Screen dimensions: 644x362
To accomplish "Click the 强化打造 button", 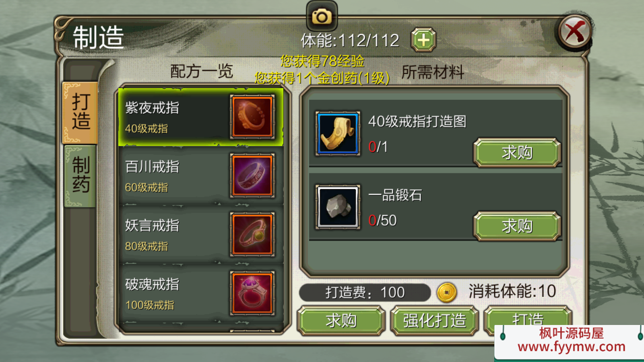I will (x=434, y=321).
